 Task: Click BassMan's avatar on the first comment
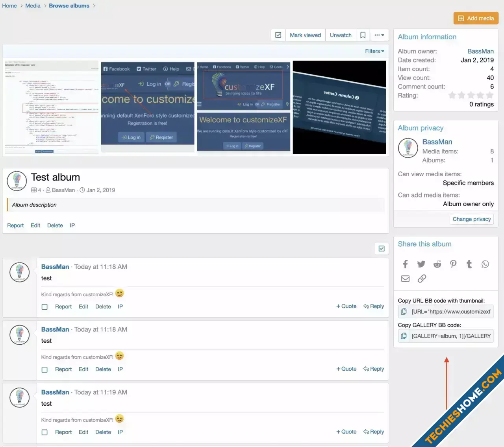[x=20, y=272]
